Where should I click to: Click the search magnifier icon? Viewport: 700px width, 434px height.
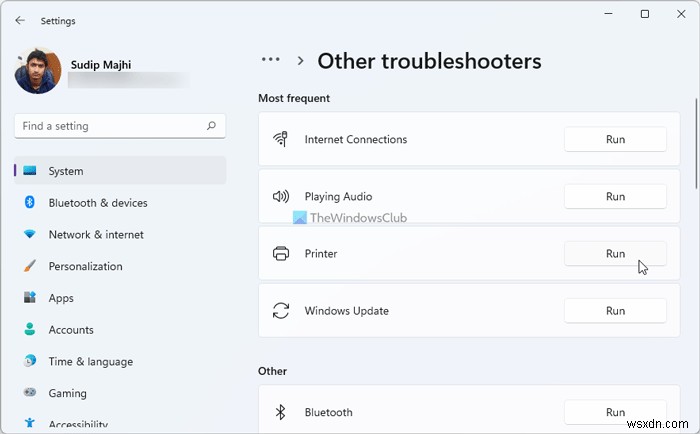[x=211, y=127]
